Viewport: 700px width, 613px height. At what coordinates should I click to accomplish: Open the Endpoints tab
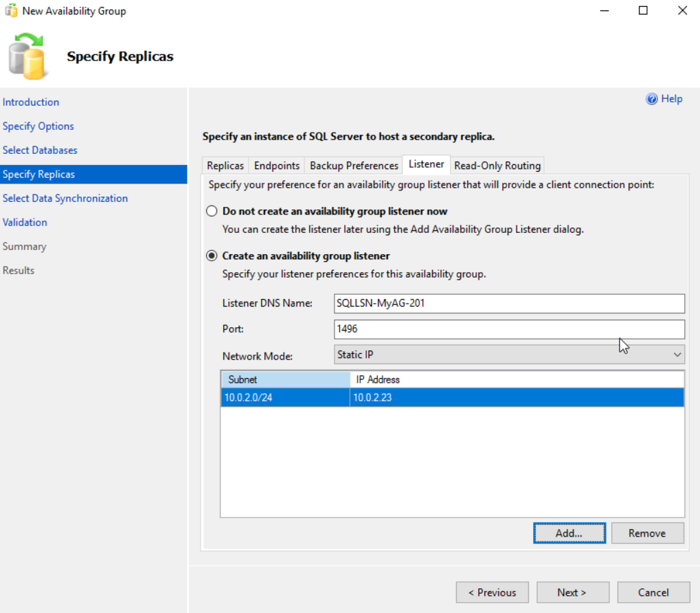point(277,166)
